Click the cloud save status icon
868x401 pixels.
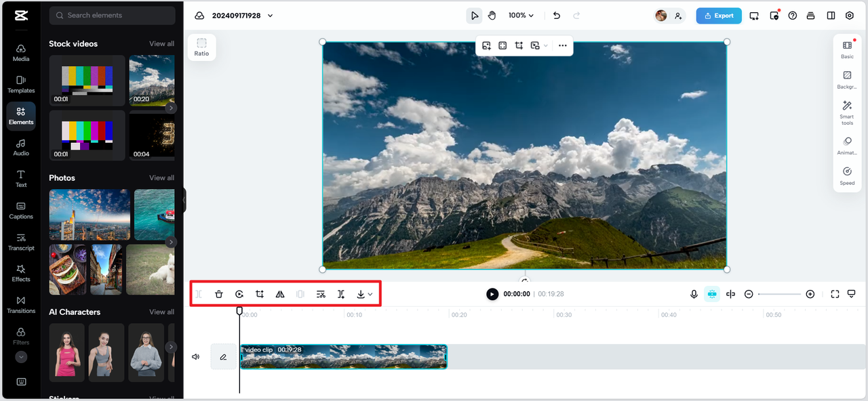(x=199, y=16)
